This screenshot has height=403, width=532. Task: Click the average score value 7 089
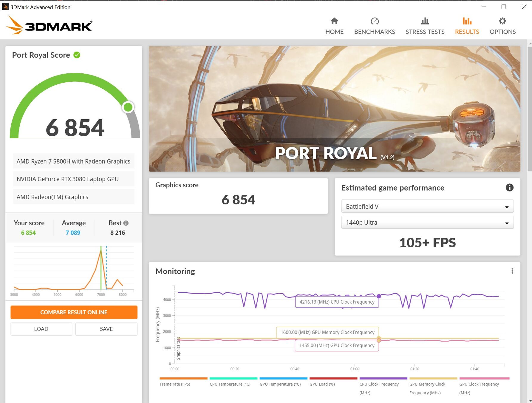(73, 233)
